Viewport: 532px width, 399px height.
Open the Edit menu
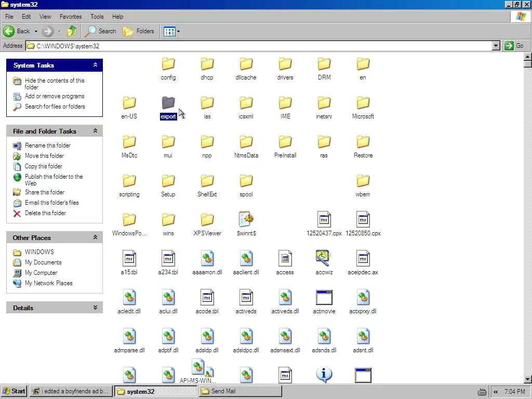[26, 17]
